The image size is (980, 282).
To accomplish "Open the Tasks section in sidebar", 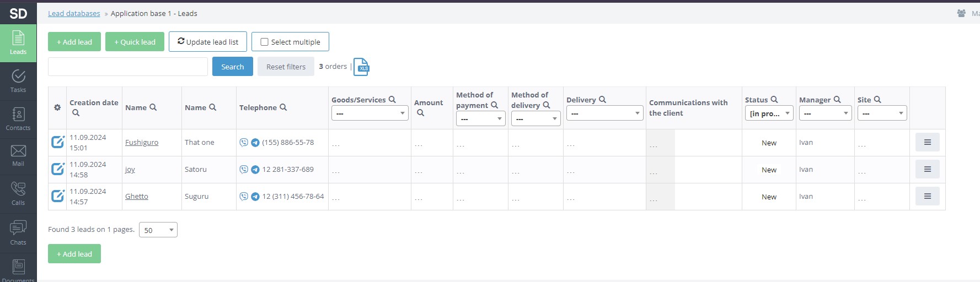I will (x=18, y=81).
